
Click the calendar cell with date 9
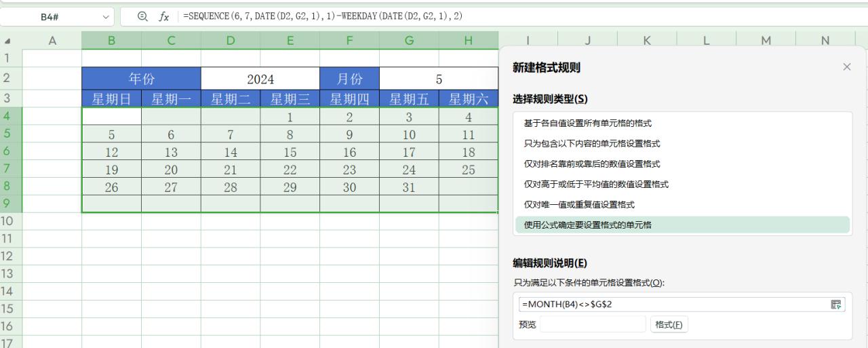point(349,134)
